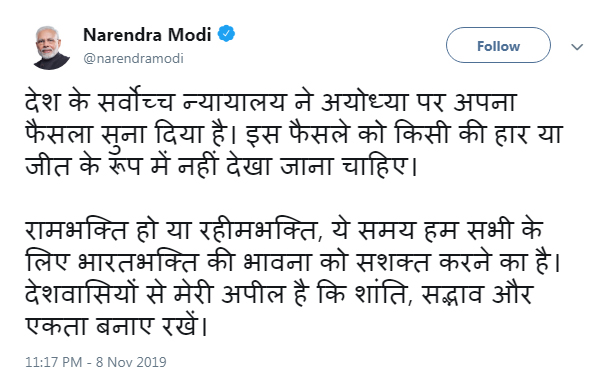This screenshot has height=381, width=603.
Task: Open the Narendra Modi display name
Action: (x=147, y=35)
